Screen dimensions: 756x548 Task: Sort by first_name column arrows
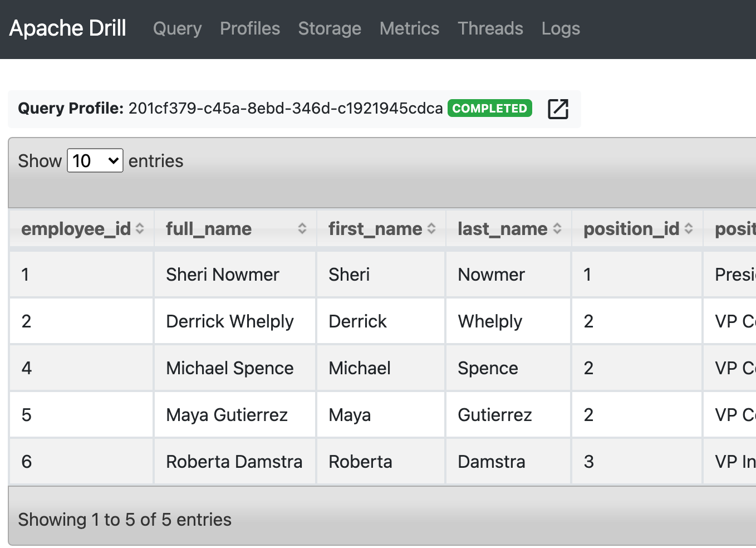click(x=431, y=228)
